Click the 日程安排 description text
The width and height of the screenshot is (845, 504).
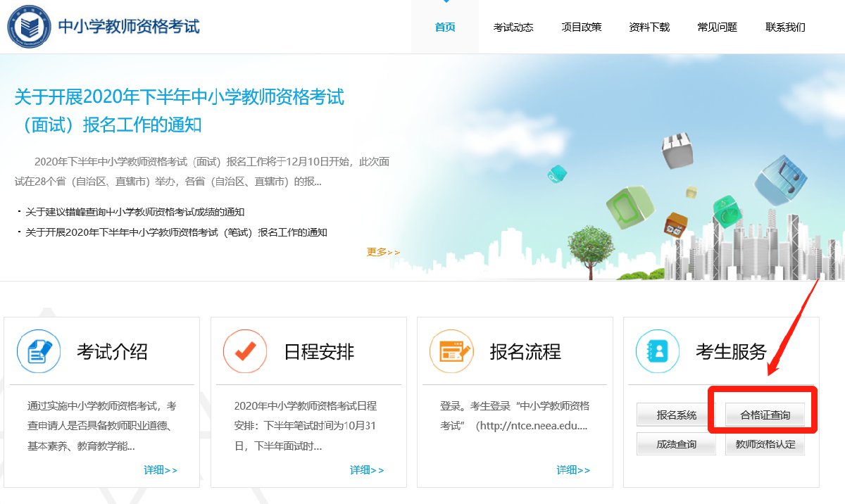click(306, 426)
